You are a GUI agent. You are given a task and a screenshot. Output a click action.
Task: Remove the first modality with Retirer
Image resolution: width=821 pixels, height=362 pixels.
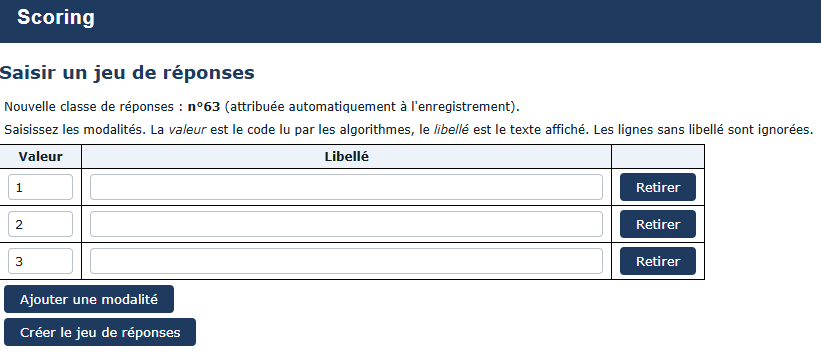(658, 187)
